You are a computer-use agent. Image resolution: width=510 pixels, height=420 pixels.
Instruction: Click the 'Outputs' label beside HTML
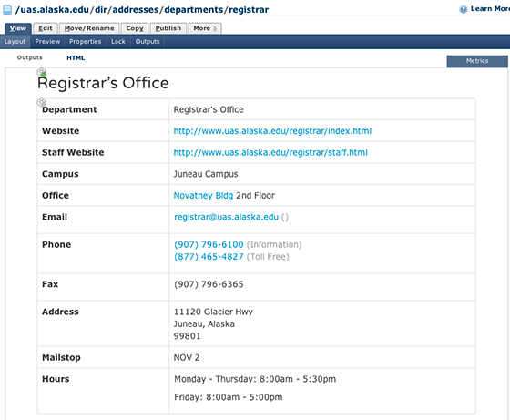(29, 57)
